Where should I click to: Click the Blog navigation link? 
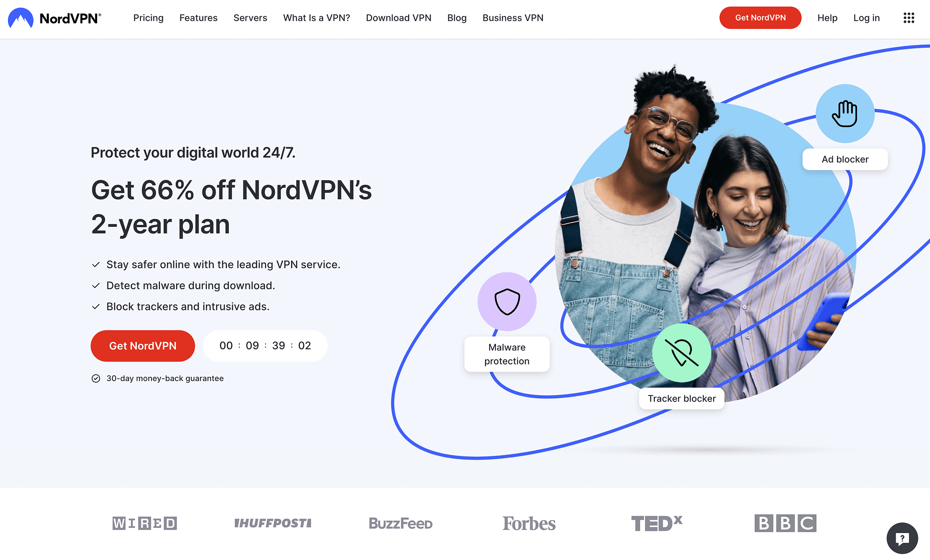[455, 18]
